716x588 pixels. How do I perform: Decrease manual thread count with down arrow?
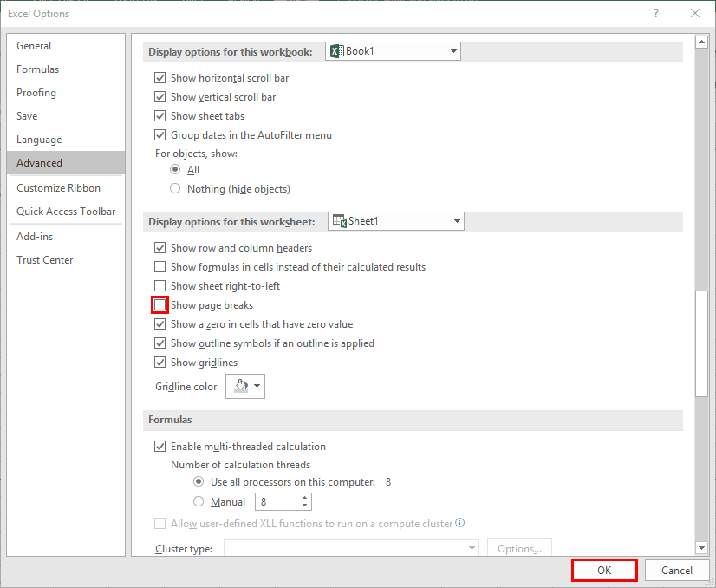304,506
